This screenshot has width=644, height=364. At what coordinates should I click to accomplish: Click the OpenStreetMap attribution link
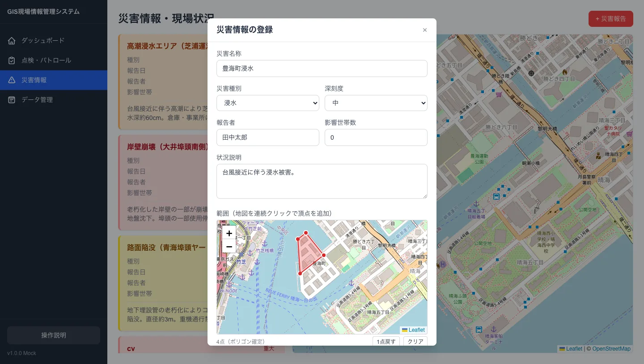click(x=611, y=349)
